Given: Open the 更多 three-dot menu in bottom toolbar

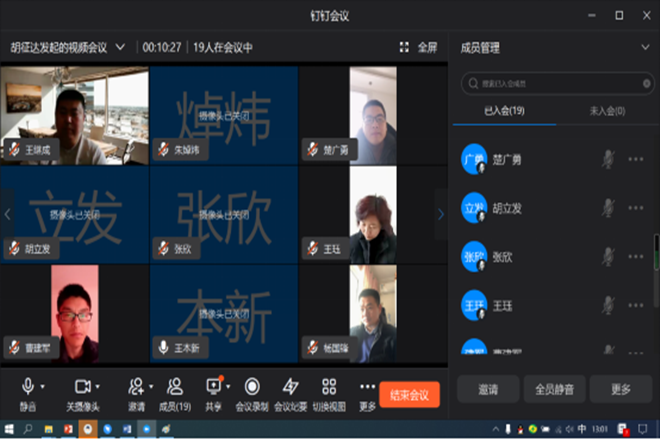Looking at the screenshot, I should (x=367, y=387).
